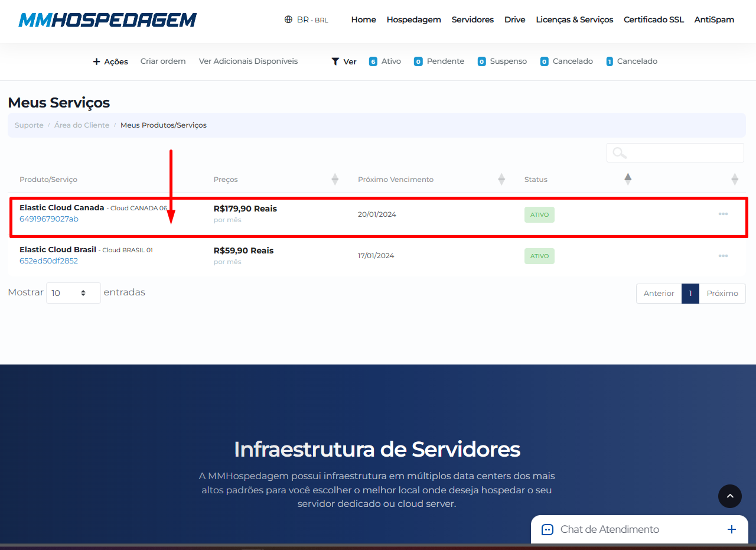Open the Mostrar entries count dropdown
756x550 pixels.
[x=73, y=293]
